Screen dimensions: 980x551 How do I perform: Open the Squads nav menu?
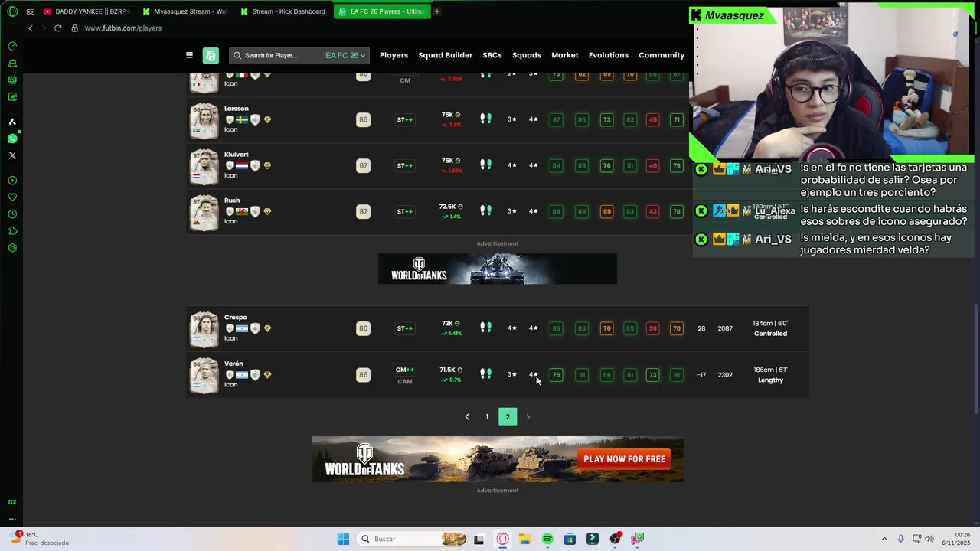point(527,55)
